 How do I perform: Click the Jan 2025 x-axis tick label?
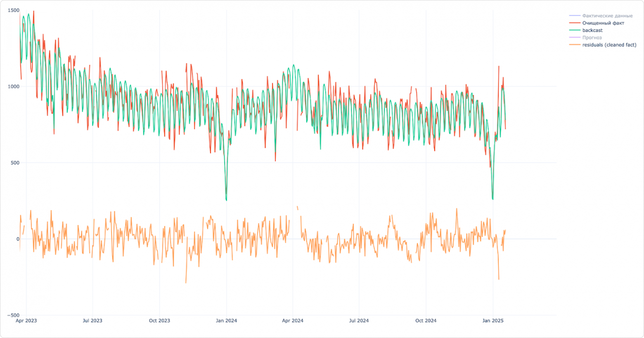493,321
